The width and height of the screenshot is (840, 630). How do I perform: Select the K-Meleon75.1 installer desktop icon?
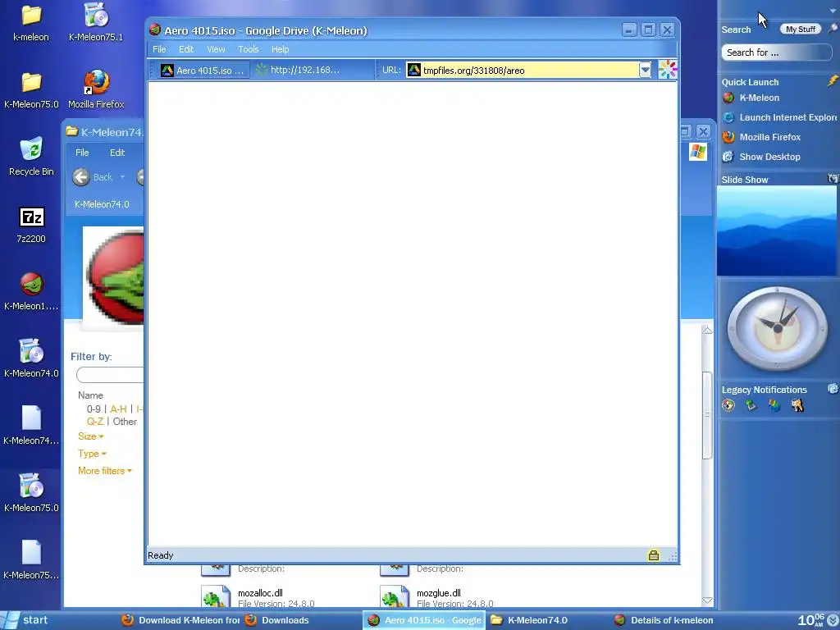pyautogui.click(x=96, y=22)
